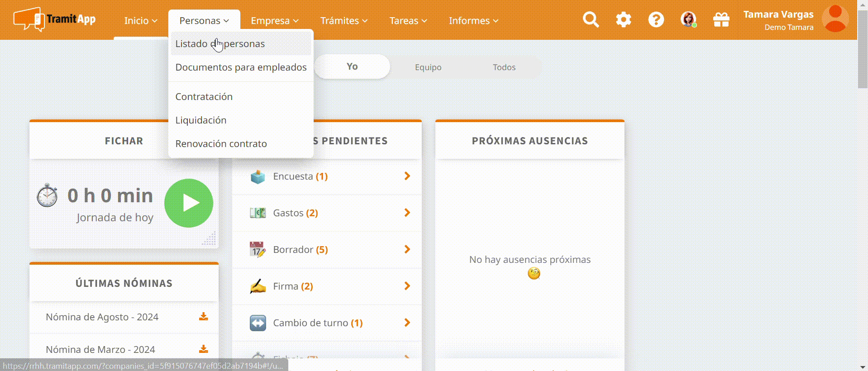Open pending Gastos (2) item
Screen dimensions: 868x371
click(x=327, y=213)
